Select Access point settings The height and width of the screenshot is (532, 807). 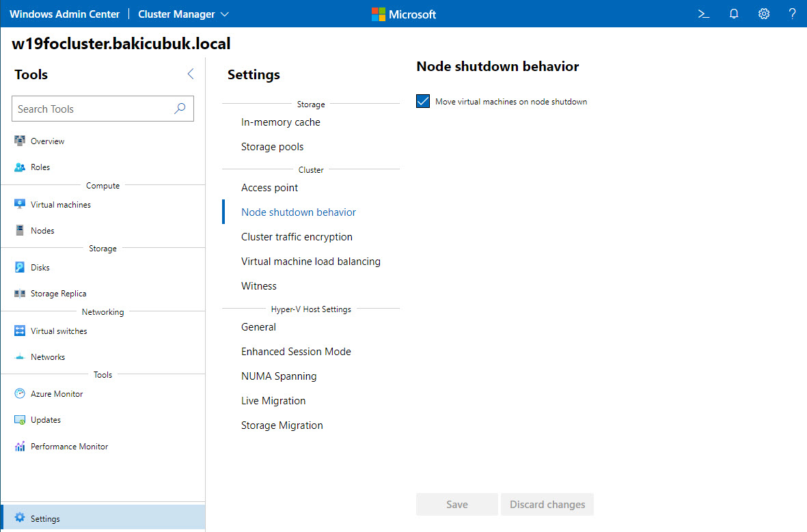[x=270, y=188]
